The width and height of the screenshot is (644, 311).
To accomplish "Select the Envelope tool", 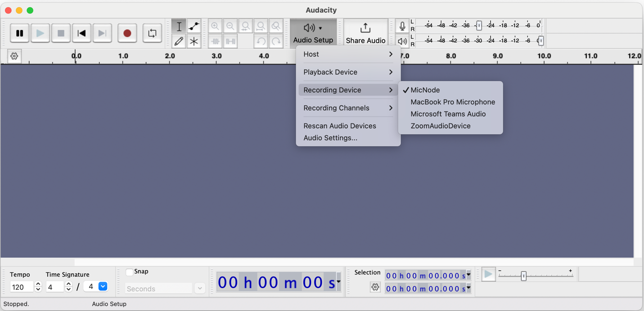I will click(194, 26).
